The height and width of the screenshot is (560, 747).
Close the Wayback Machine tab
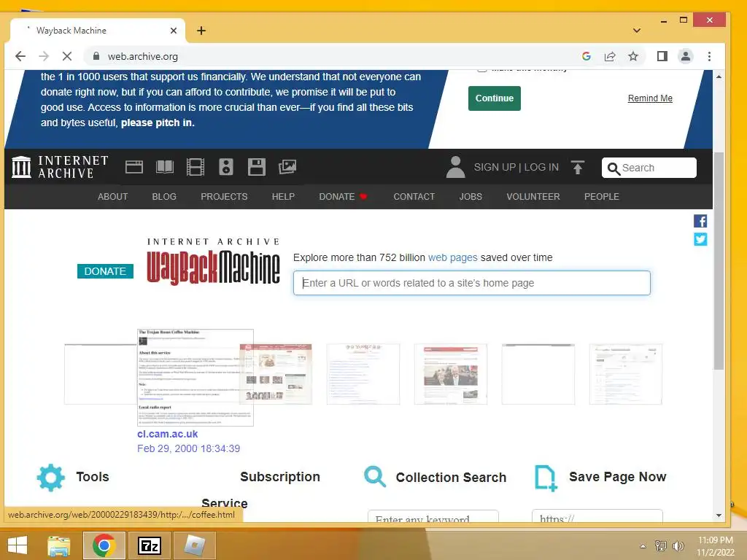pyautogui.click(x=174, y=31)
